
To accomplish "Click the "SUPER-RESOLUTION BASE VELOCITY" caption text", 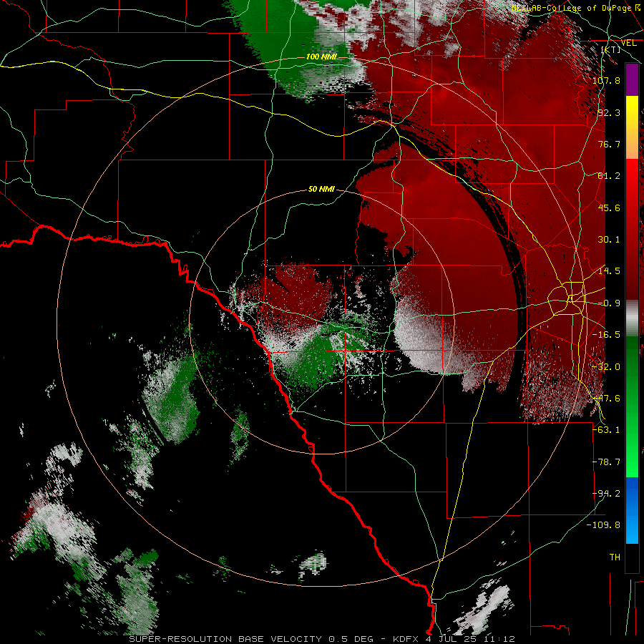I will (225, 639).
